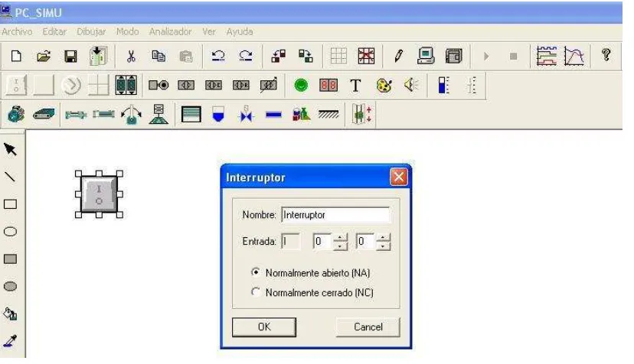Insert the motor element
The image size is (634, 364).
pyautogui.click(x=16, y=115)
